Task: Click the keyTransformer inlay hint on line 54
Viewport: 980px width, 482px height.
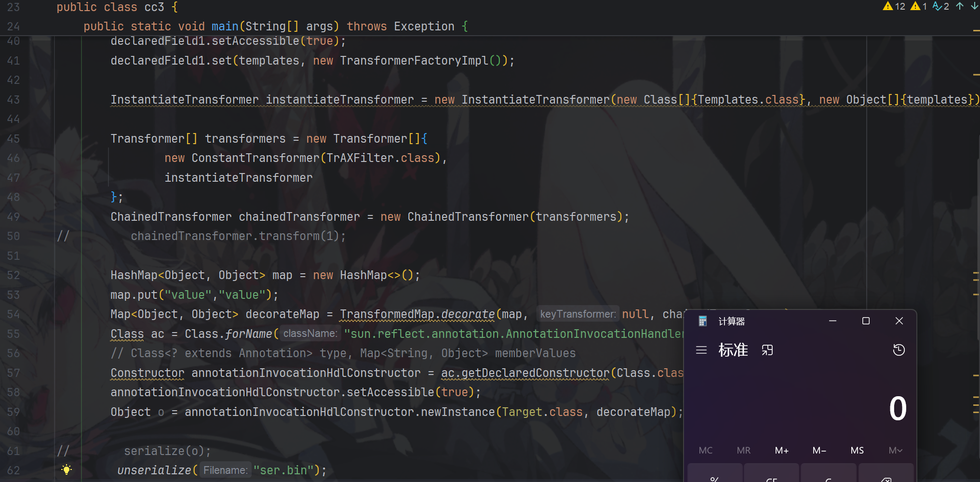Action: point(577,314)
